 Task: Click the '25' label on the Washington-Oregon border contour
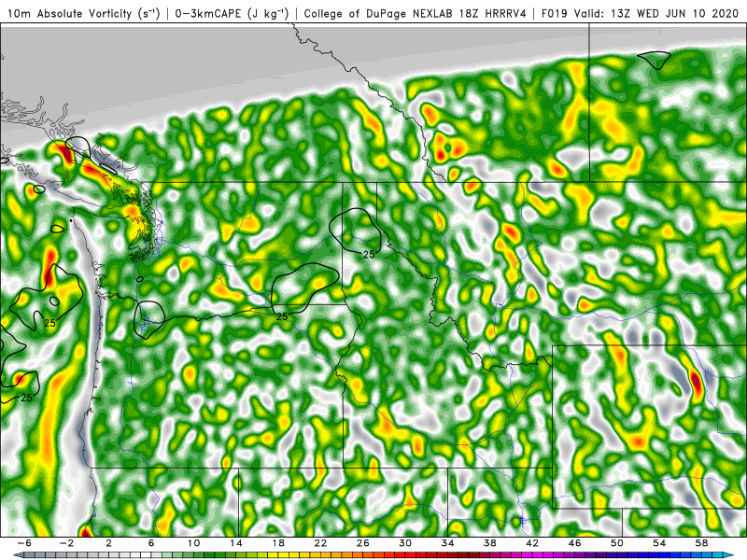(282, 316)
